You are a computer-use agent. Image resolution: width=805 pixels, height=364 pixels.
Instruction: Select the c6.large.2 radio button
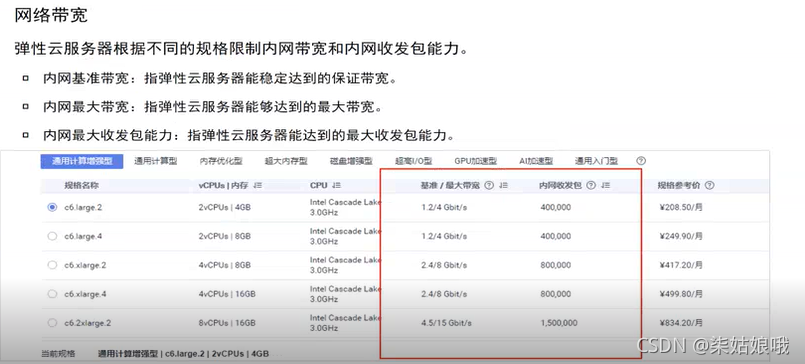(x=52, y=207)
